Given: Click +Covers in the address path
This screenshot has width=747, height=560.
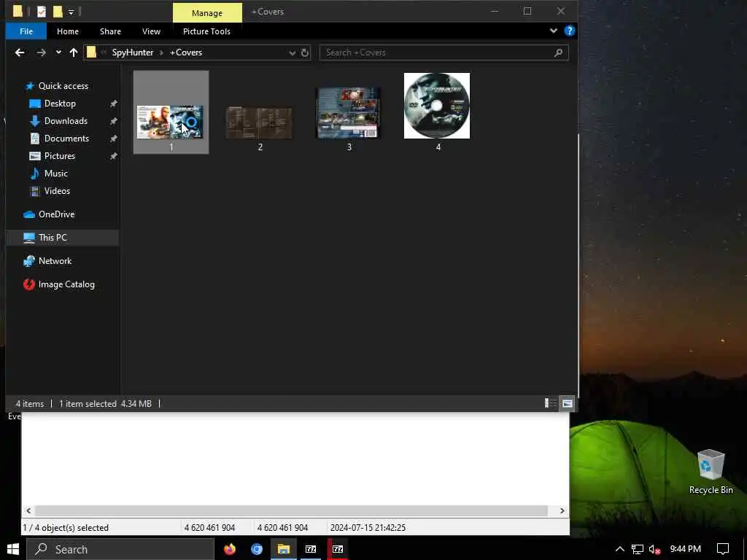Looking at the screenshot, I should (186, 52).
